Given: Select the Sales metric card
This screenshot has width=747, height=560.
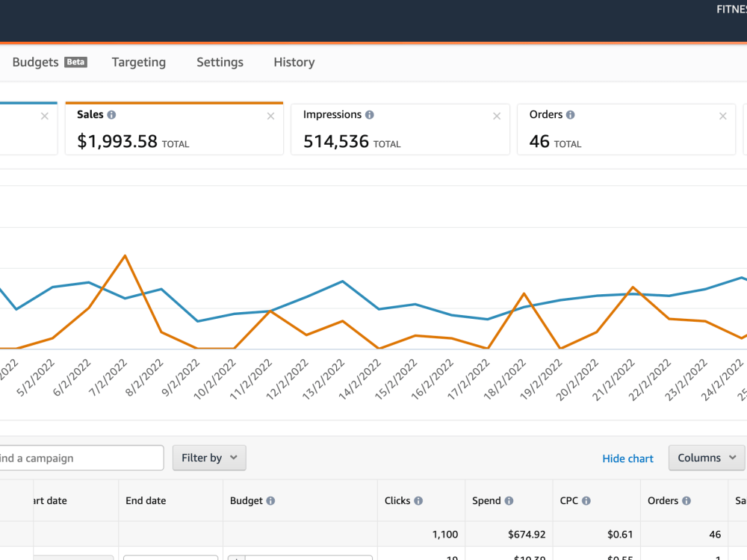Looking at the screenshot, I should click(x=174, y=128).
